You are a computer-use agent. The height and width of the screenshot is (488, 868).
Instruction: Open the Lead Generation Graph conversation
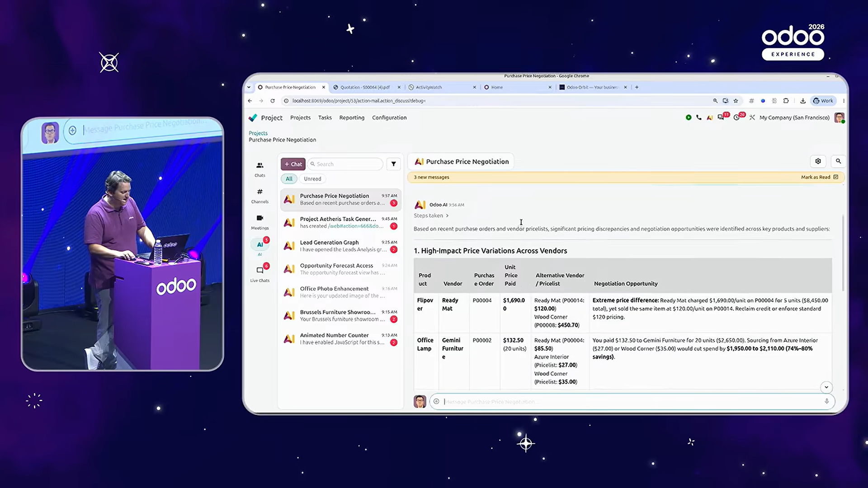[341, 246]
